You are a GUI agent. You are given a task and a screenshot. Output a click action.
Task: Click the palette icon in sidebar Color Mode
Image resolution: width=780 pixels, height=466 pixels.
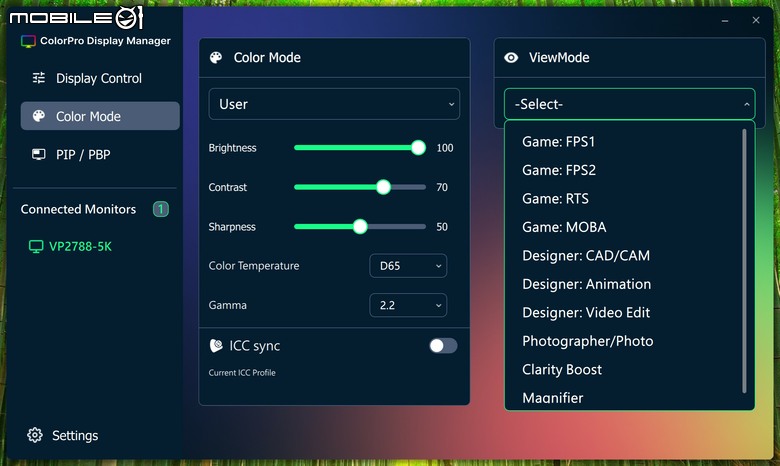(39, 116)
